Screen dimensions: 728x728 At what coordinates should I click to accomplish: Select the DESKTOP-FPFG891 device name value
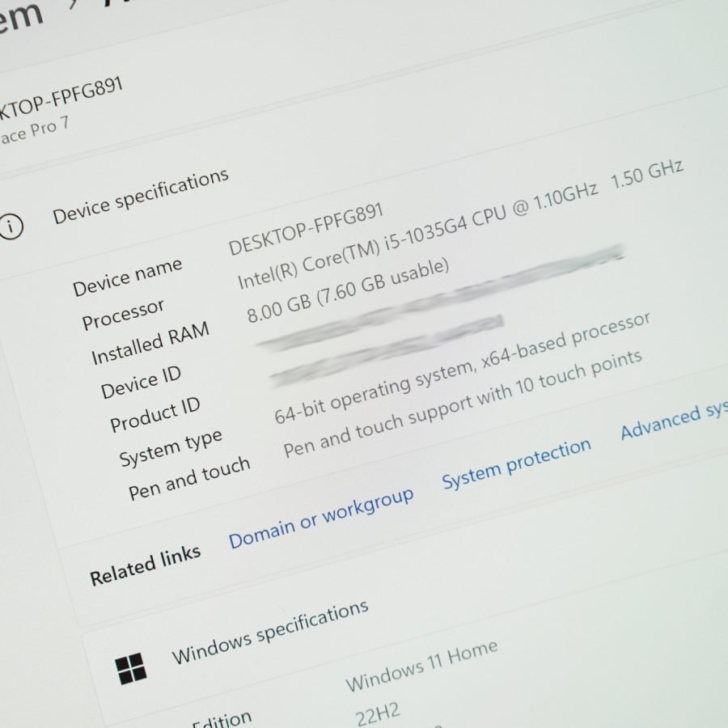pos(306,229)
